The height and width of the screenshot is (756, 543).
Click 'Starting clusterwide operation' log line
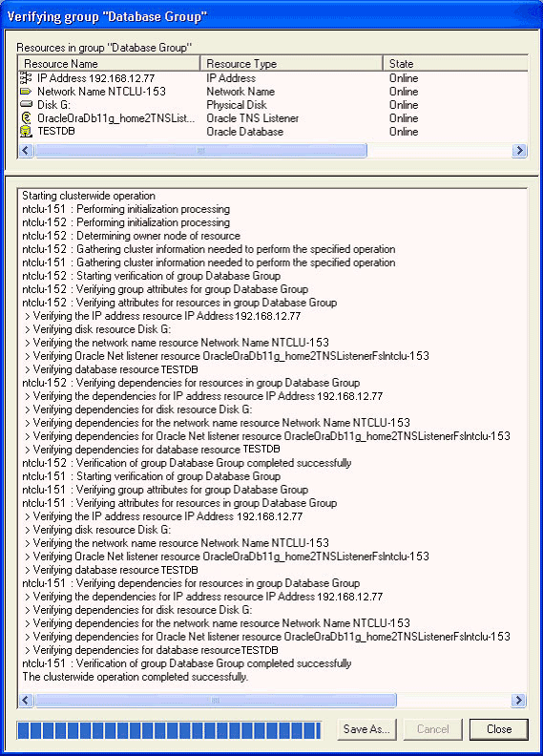[89, 196]
